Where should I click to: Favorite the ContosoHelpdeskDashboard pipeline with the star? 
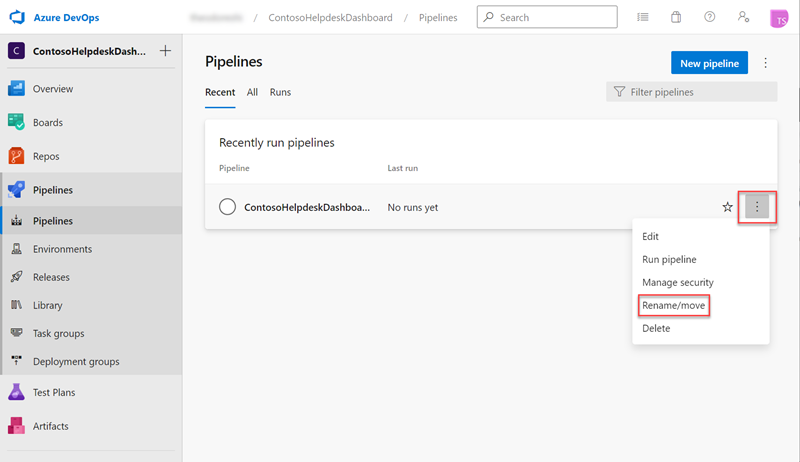[x=728, y=207]
